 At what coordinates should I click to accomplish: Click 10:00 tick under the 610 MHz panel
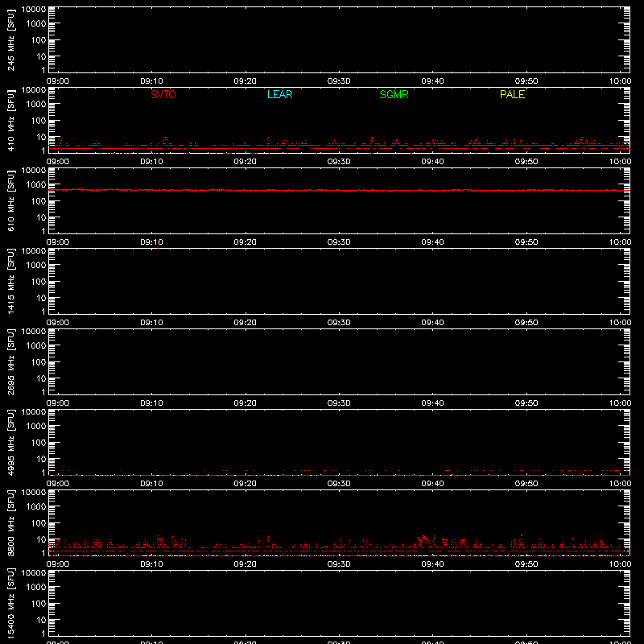[x=620, y=242]
